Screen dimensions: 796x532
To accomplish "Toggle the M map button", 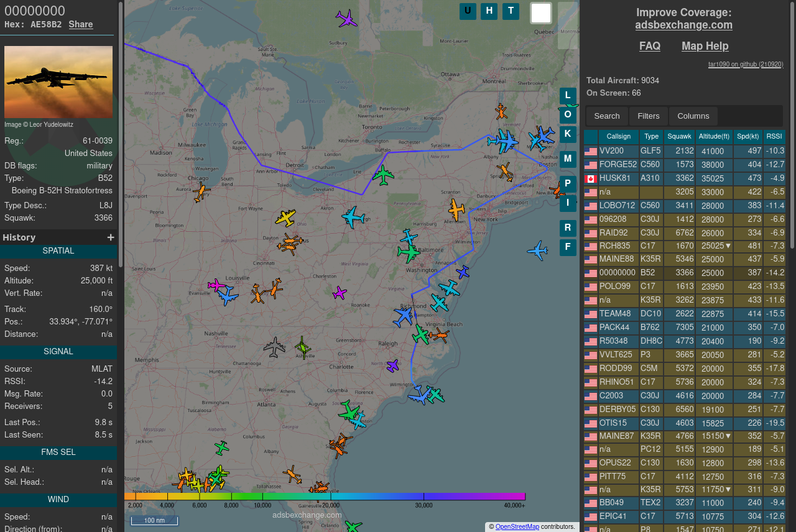I will [568, 159].
